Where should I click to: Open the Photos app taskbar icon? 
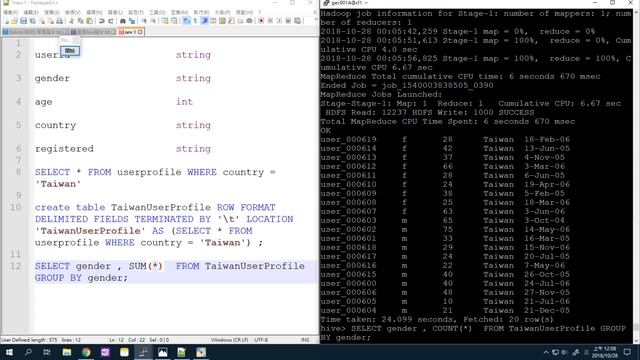[162, 352]
